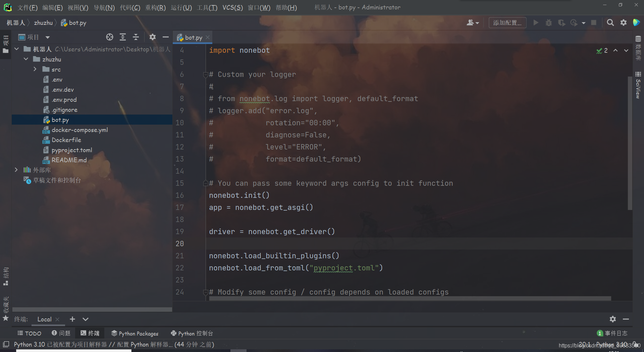Toggle fold marker on line 6 comment
This screenshot has height=352, width=644.
click(206, 75)
